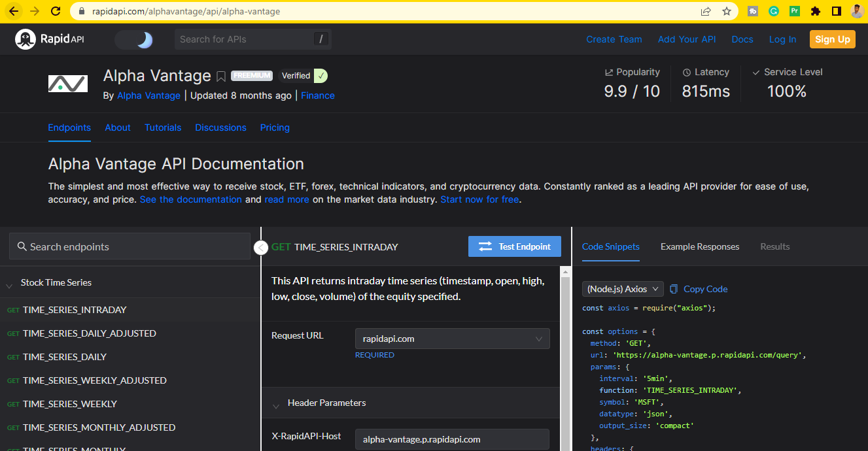The width and height of the screenshot is (868, 451).
Task: Open Add Your API link
Action: pyautogui.click(x=687, y=39)
